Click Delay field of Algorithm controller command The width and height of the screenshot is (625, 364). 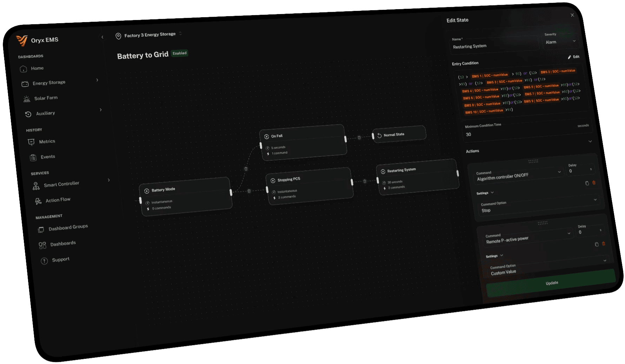[x=580, y=170]
